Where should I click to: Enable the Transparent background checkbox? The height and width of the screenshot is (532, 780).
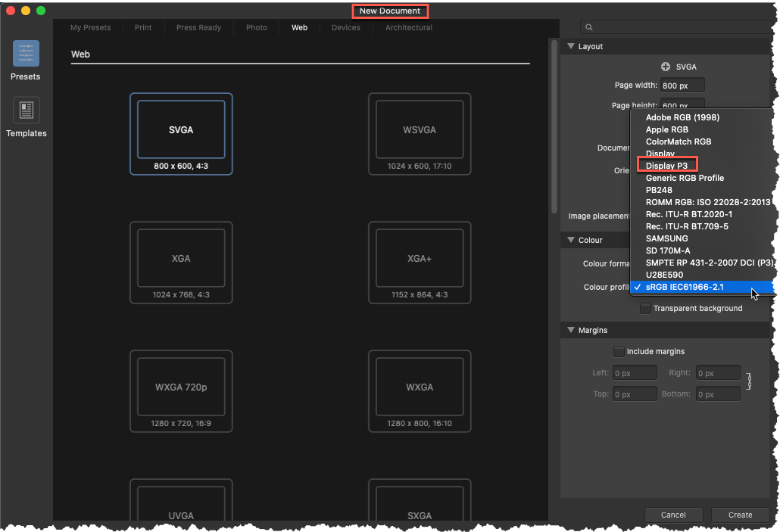(645, 308)
